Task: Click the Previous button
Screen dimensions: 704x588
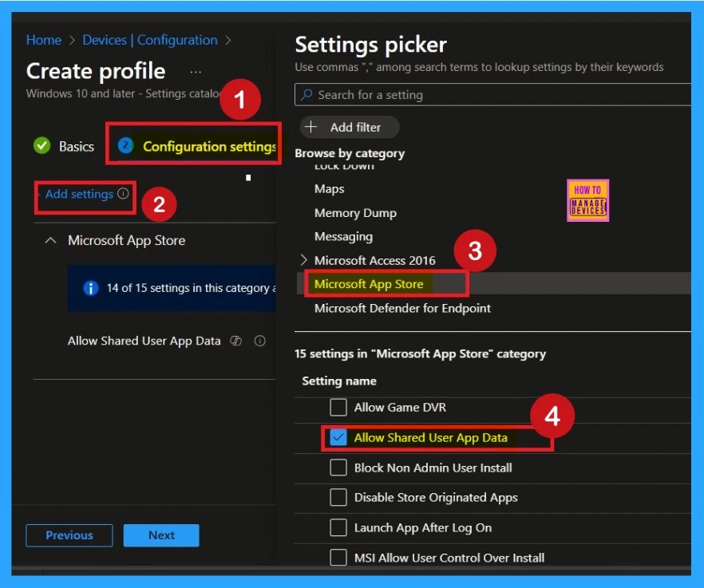Action: (69, 535)
